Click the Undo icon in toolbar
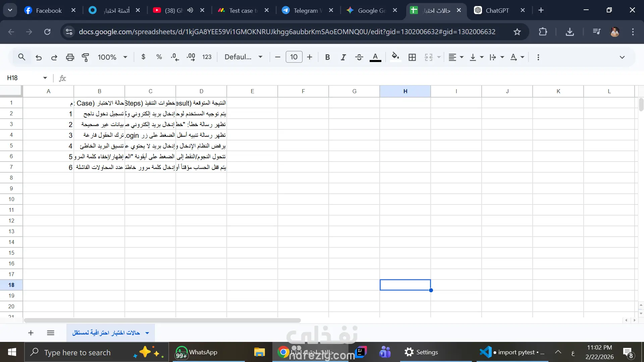The height and width of the screenshot is (362, 644). tap(39, 57)
